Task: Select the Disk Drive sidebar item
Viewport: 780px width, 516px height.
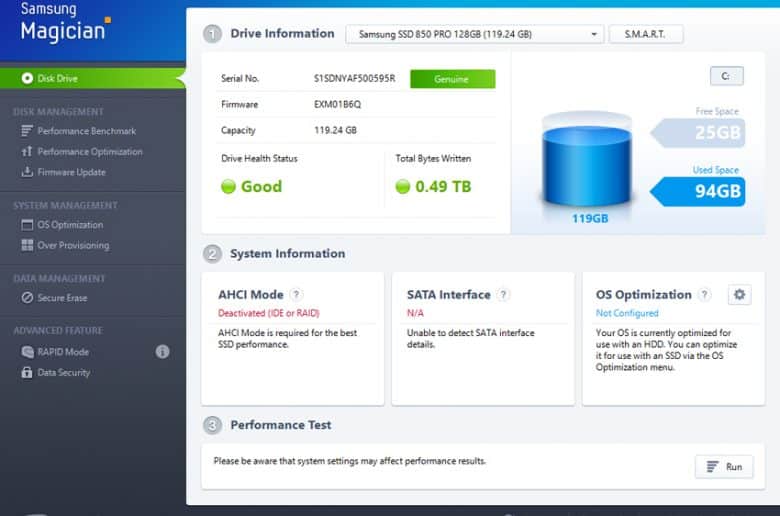Action: point(93,79)
